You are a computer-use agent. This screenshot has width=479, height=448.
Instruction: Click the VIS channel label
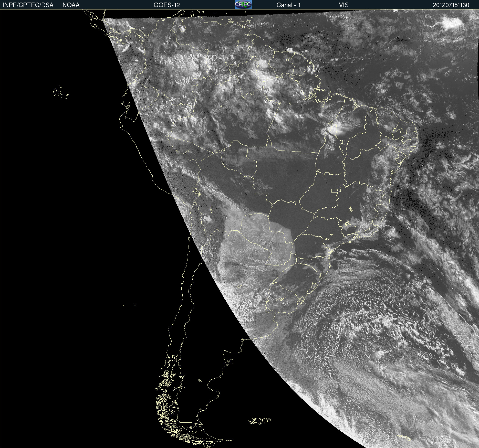(x=344, y=5)
